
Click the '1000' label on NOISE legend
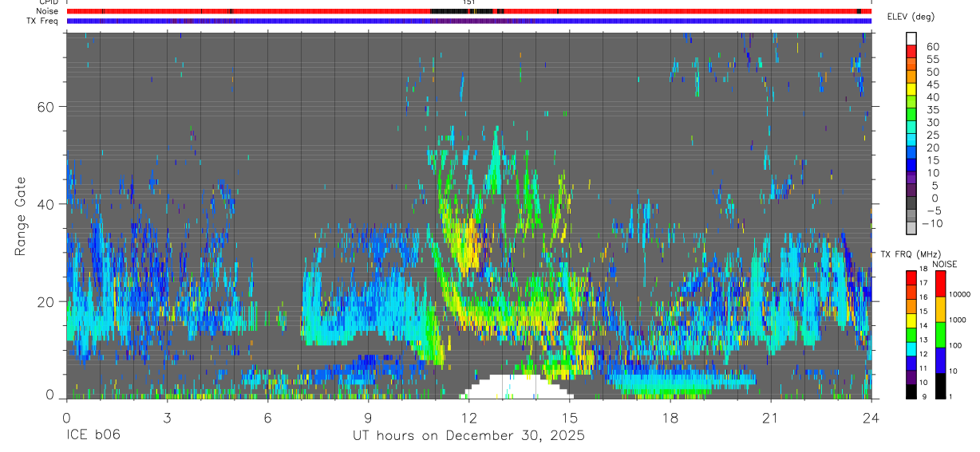point(957,320)
